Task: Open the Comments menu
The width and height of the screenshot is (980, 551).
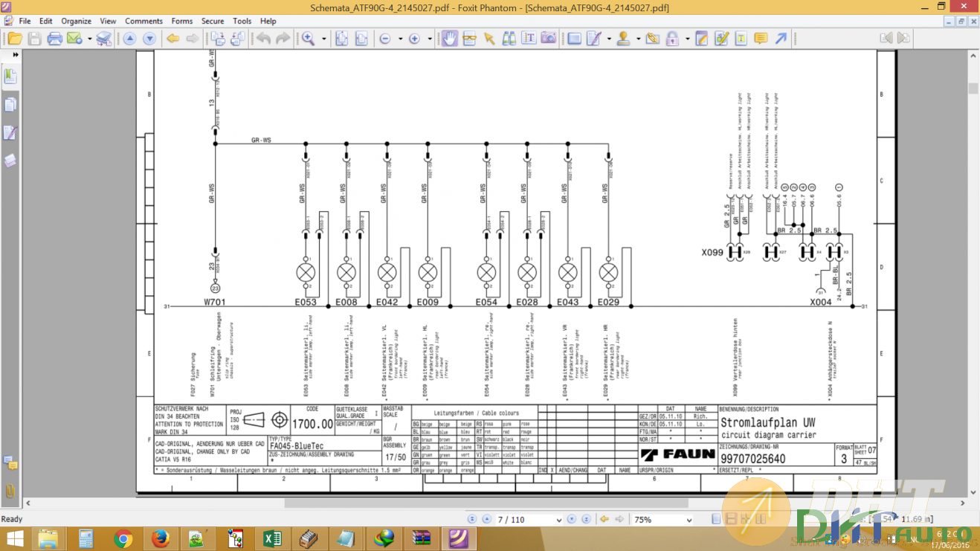Action: tap(144, 21)
